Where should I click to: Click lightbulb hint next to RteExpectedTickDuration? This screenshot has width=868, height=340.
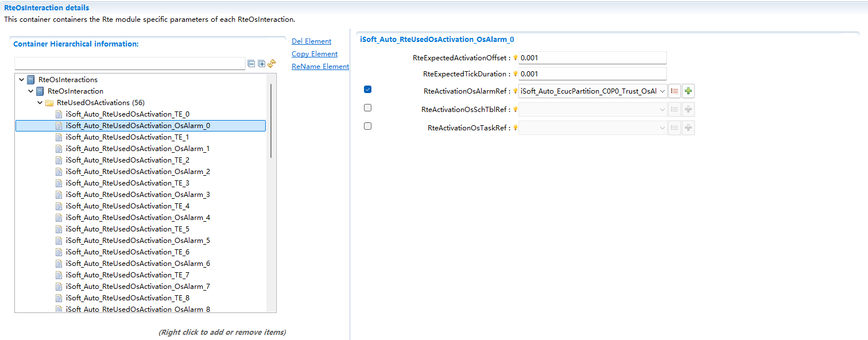click(x=515, y=74)
